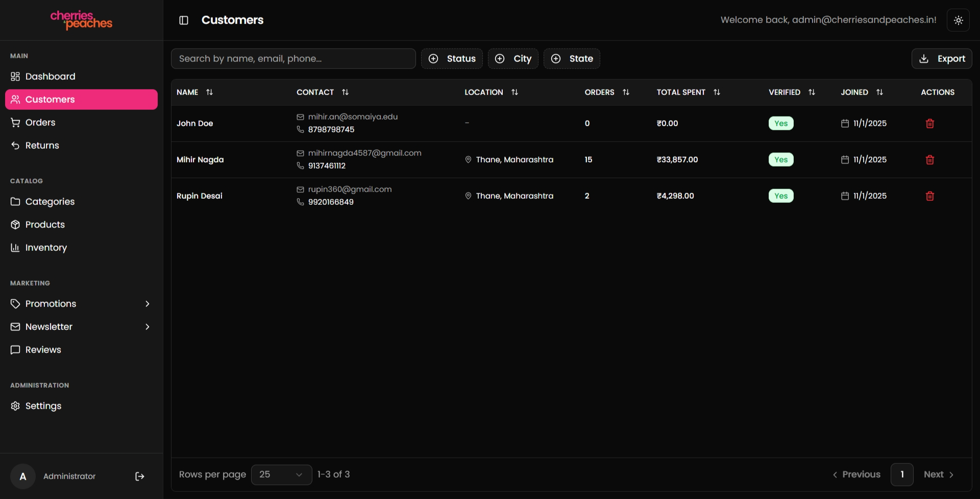The width and height of the screenshot is (980, 499).
Task: Navigate to Products
Action: point(81,224)
